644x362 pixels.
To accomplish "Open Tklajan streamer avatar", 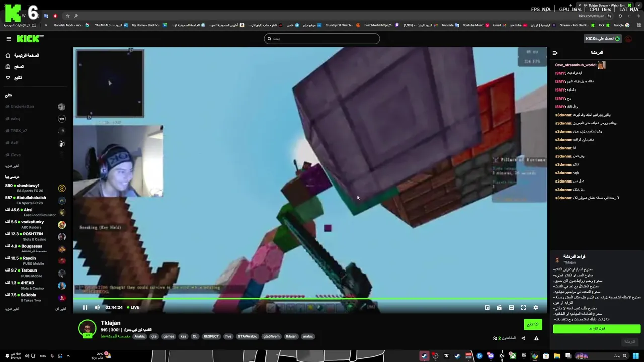I will [x=87, y=328].
